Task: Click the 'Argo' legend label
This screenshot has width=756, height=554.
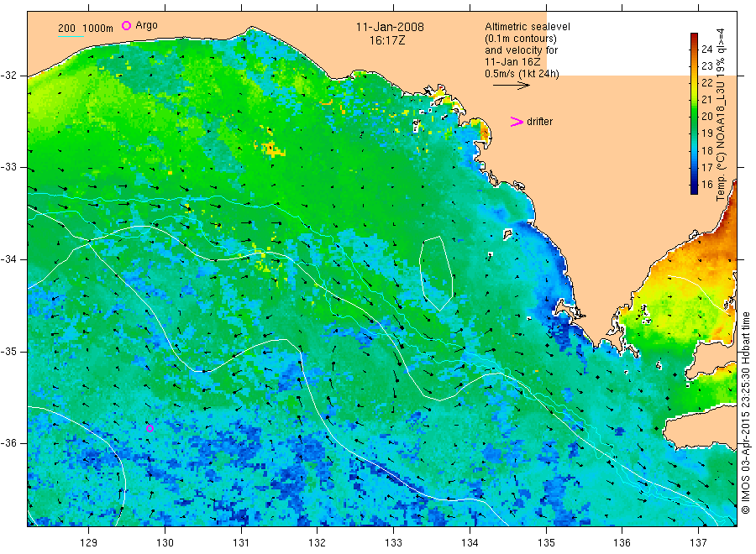Action: (146, 25)
